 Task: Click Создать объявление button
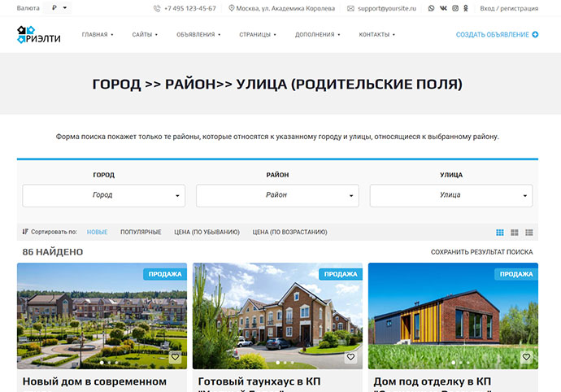(497, 35)
